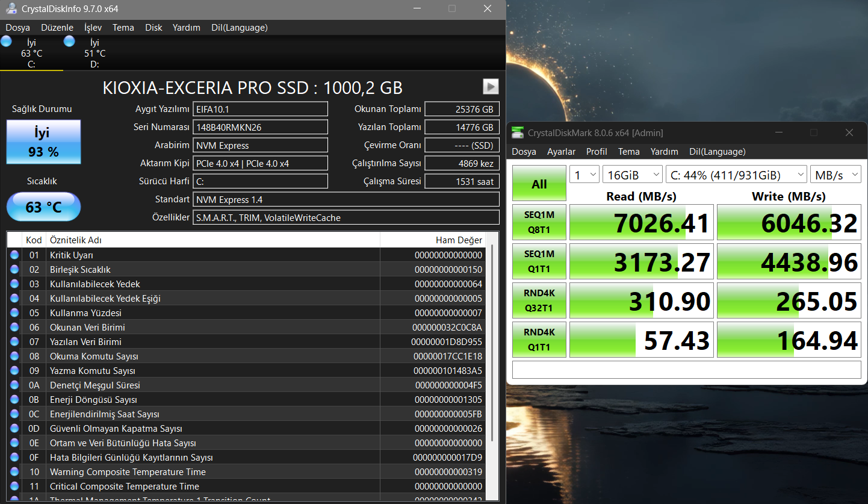Open Yardım menu in CrystalDiskInfo
This screenshot has height=504, width=868.
click(x=187, y=28)
